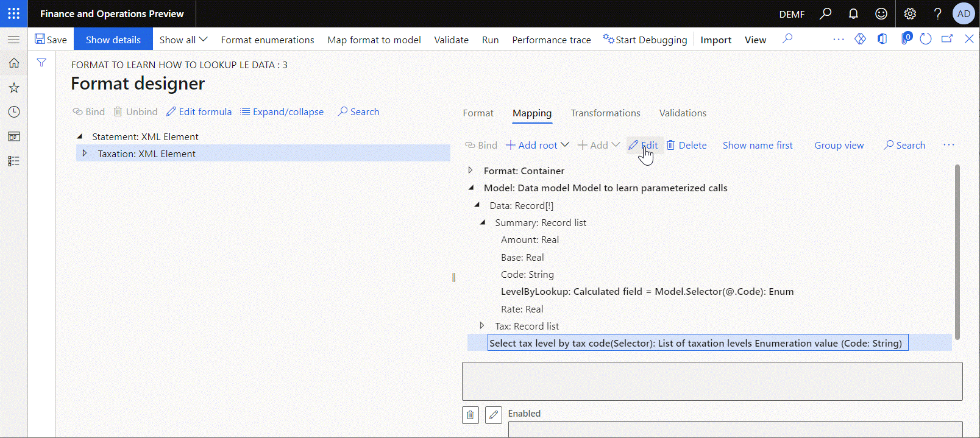The width and height of the screenshot is (980, 438).
Task: Click Search in format tree toolbar
Action: (359, 111)
